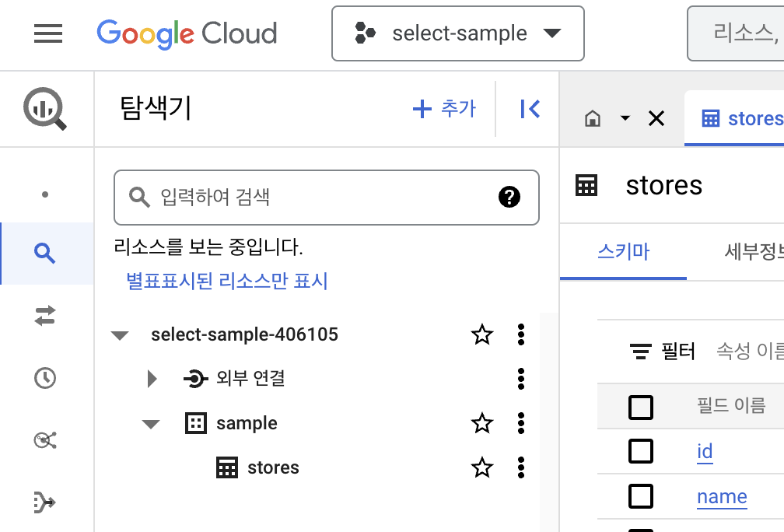Viewport: 784px width, 532px height.
Task: Focus the 입력하여 검색 search field
Action: click(327, 198)
